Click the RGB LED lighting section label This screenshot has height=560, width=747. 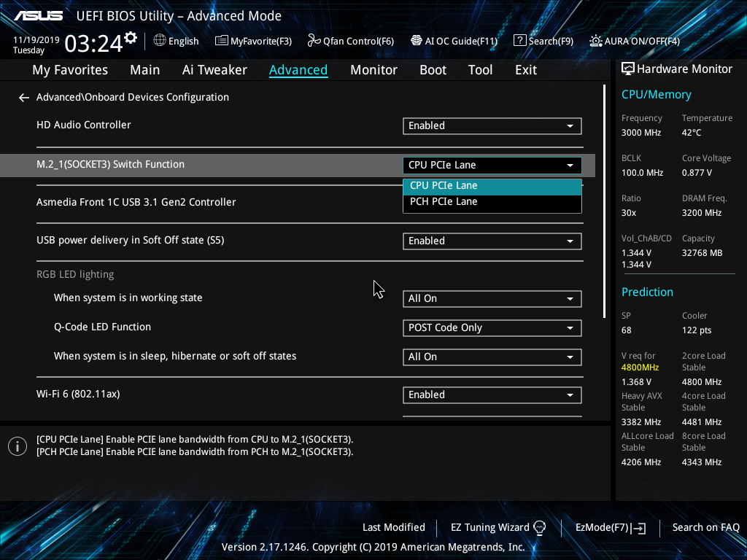point(75,275)
